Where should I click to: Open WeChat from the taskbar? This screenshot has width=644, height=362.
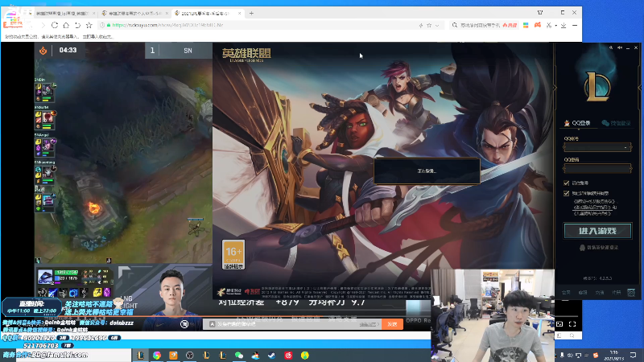(239, 355)
